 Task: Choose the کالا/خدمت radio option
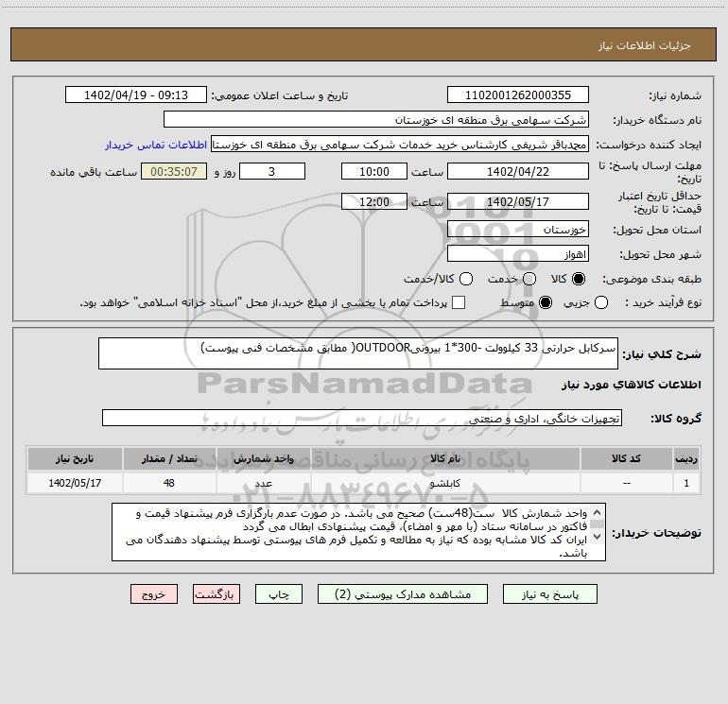pyautogui.click(x=466, y=279)
